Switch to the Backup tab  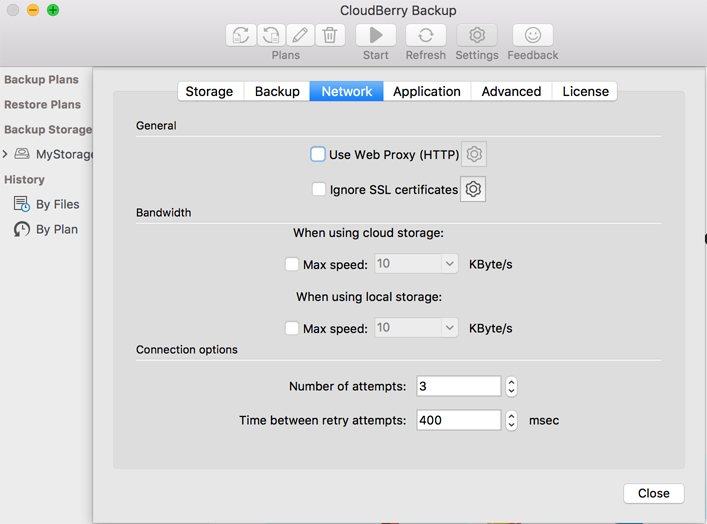[x=277, y=92]
